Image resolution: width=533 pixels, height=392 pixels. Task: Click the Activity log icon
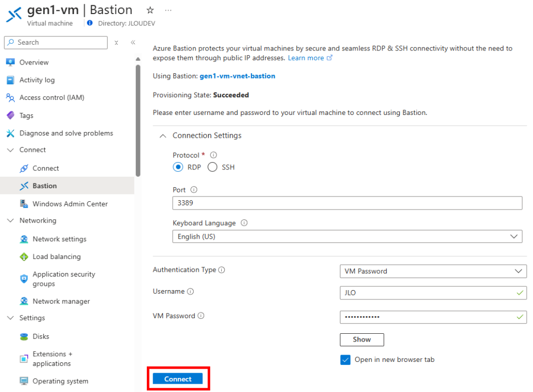point(10,80)
